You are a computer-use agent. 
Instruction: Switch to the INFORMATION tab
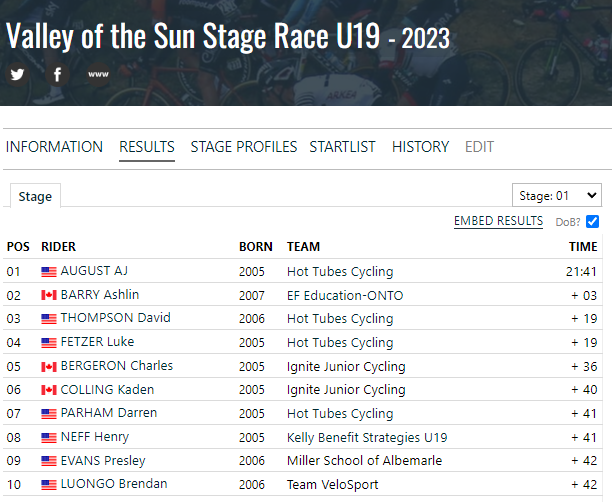click(x=54, y=147)
